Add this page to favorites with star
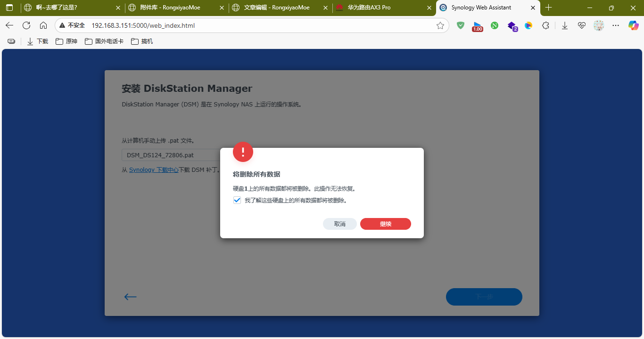This screenshot has height=339, width=644. pyautogui.click(x=440, y=25)
